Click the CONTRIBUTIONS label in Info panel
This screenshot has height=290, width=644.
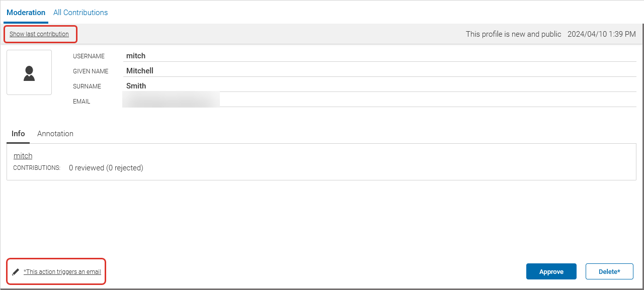(36, 168)
